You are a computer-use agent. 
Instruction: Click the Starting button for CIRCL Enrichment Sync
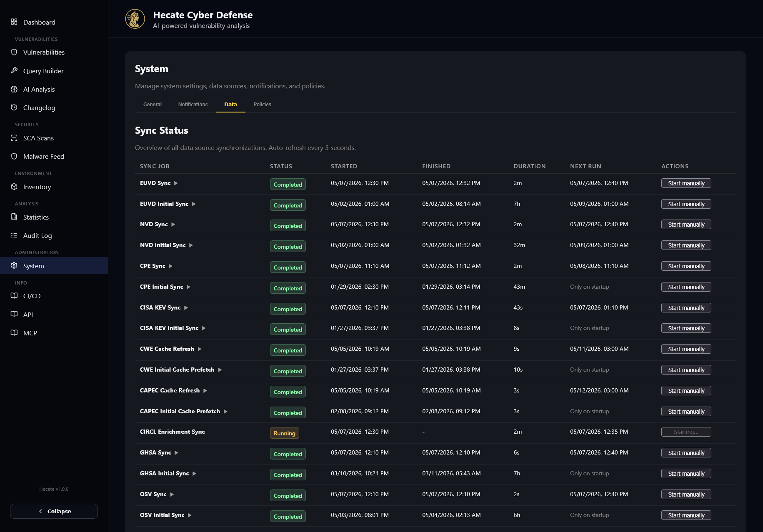[x=686, y=432]
